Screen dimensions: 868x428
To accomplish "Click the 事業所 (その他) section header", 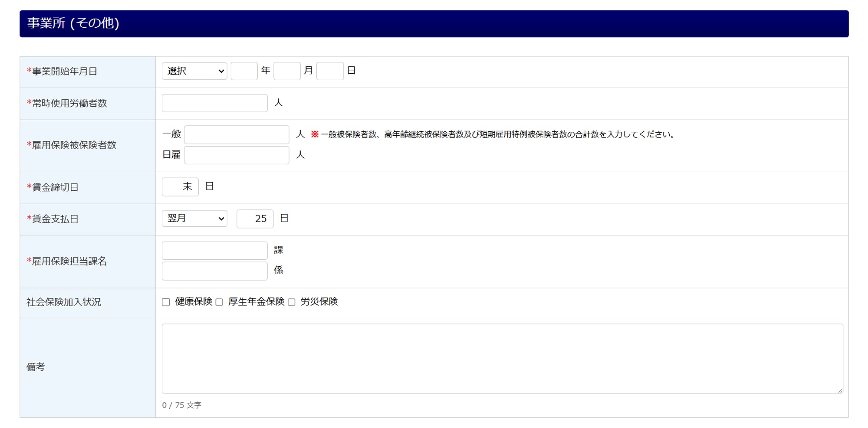I will [x=434, y=24].
